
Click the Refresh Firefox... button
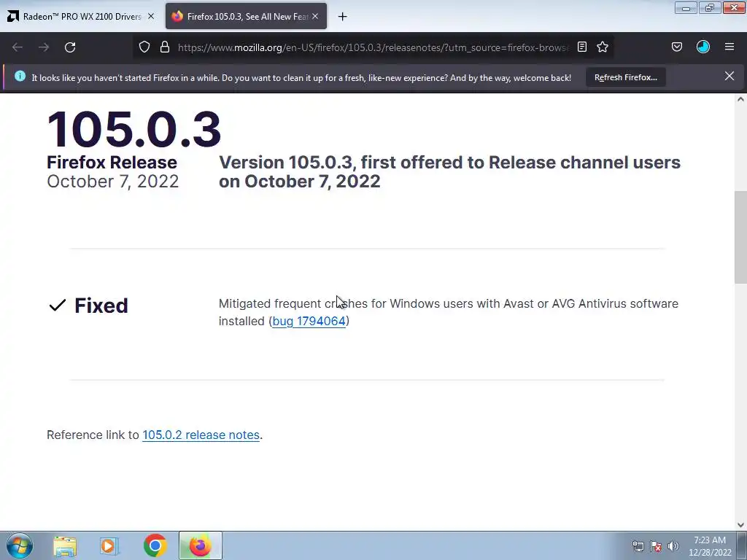click(x=625, y=77)
